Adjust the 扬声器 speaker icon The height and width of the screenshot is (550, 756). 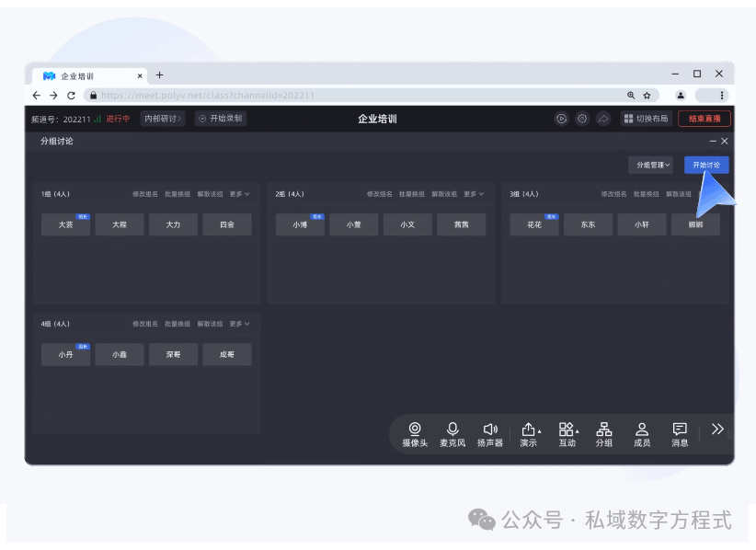pos(490,432)
